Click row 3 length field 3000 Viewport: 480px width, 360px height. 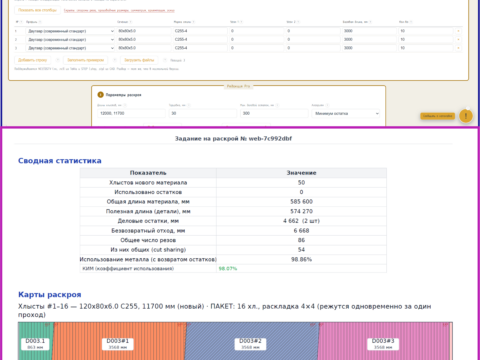pos(369,48)
